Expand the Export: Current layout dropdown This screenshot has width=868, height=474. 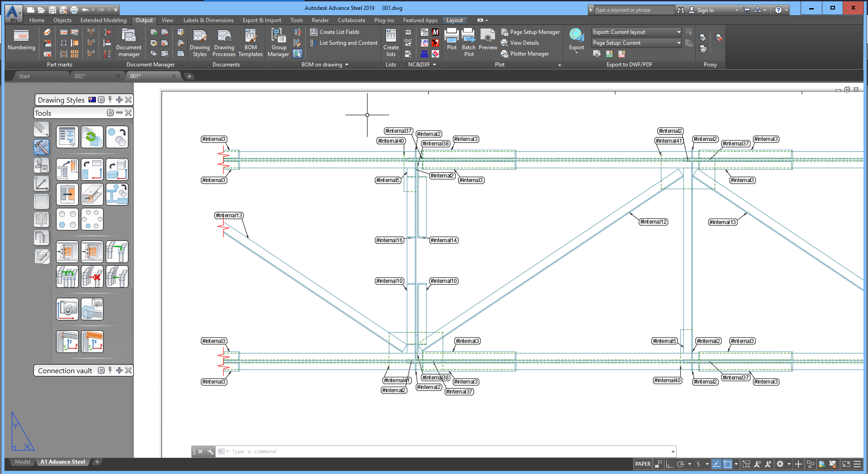679,32
